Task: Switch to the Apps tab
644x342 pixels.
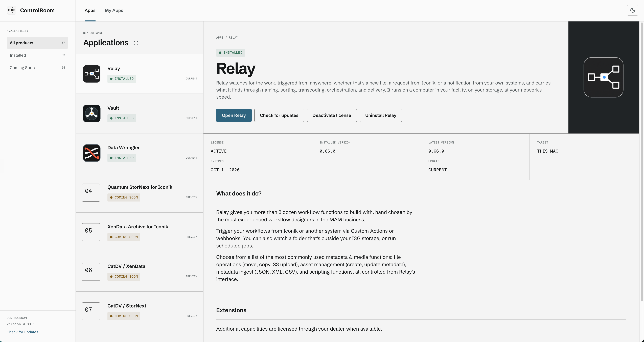Action: pyautogui.click(x=90, y=11)
